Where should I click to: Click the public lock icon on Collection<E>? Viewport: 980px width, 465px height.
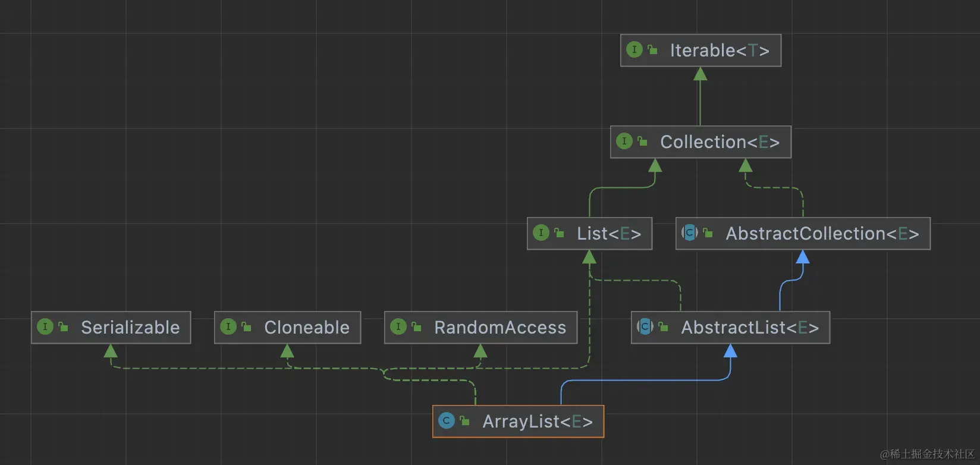[643, 142]
